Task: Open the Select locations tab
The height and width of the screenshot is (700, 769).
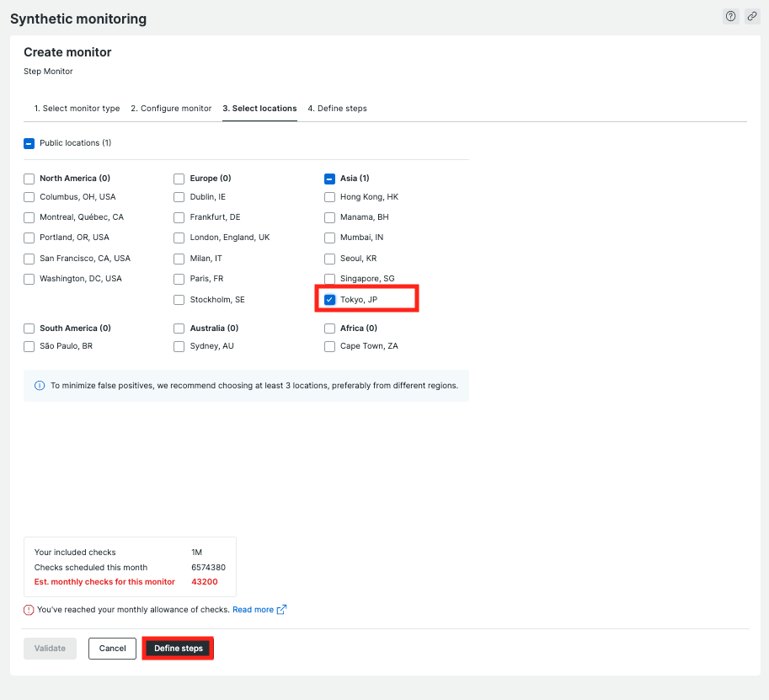Action: pyautogui.click(x=259, y=109)
